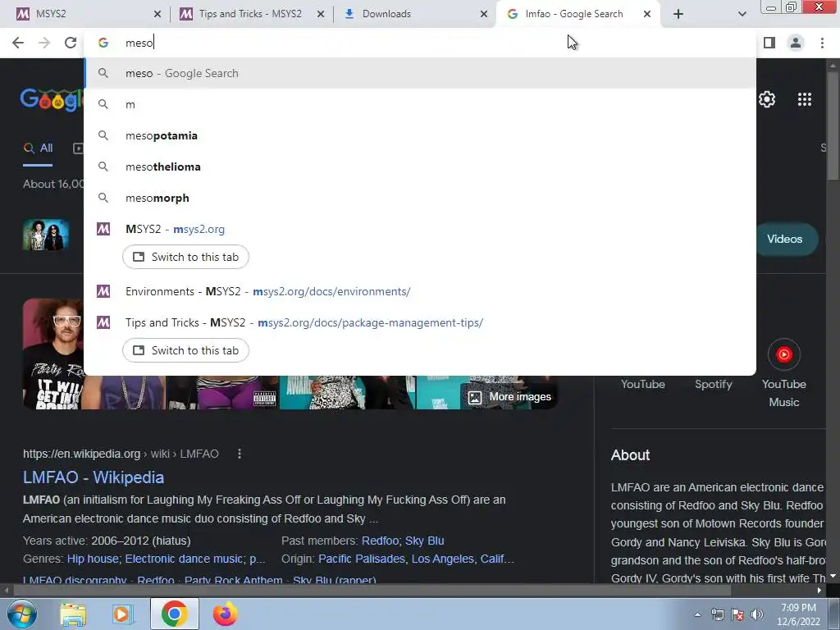840x630 pixels.
Task: Open Tips and Tricks - MSYS2 suggestion
Action: click(x=420, y=322)
